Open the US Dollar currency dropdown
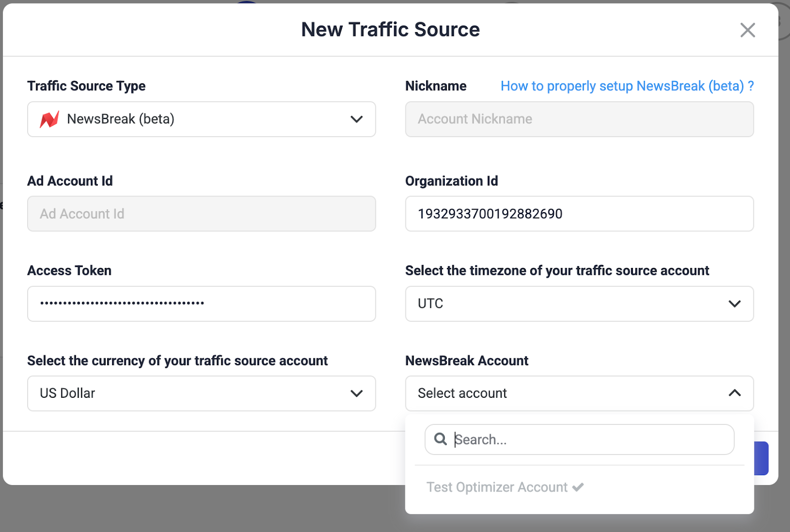The height and width of the screenshot is (532, 790). pos(201,393)
